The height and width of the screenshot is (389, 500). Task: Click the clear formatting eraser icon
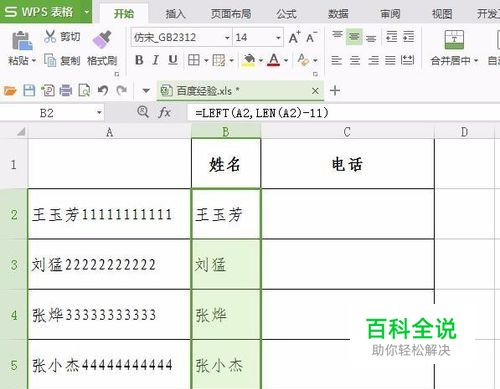(x=303, y=60)
